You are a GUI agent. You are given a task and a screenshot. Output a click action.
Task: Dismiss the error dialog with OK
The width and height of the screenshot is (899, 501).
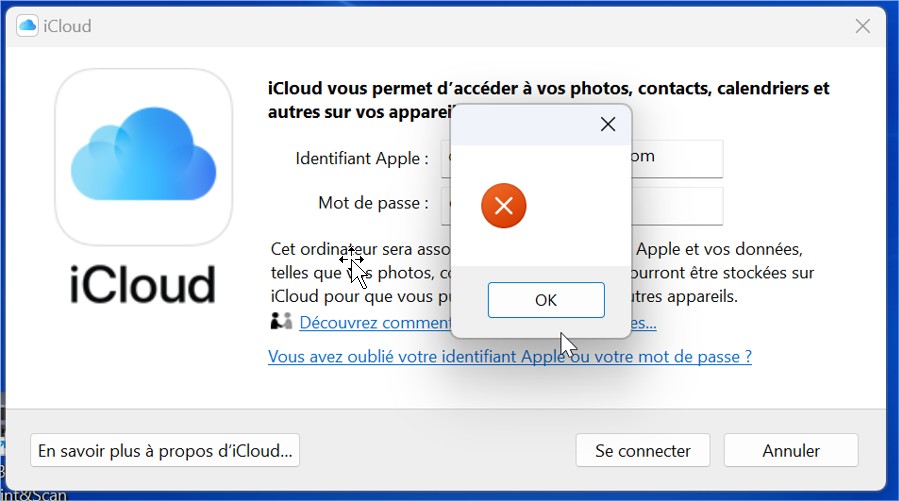(x=546, y=300)
